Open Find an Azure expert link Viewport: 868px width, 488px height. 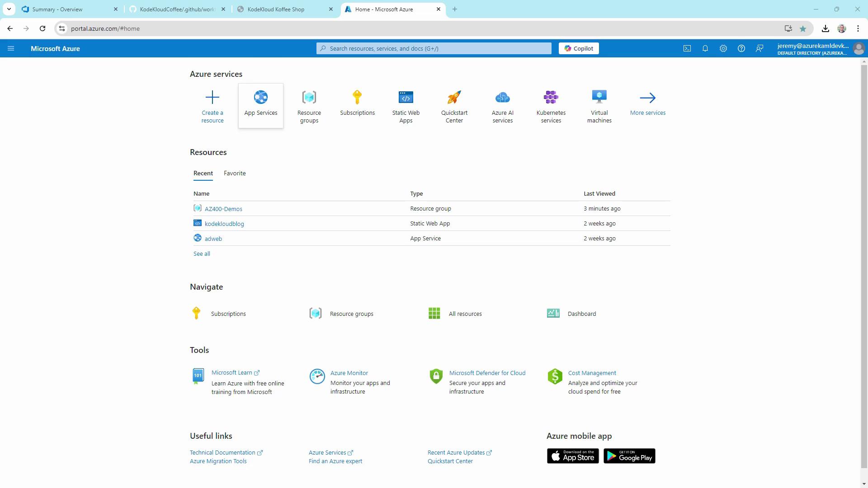click(335, 461)
